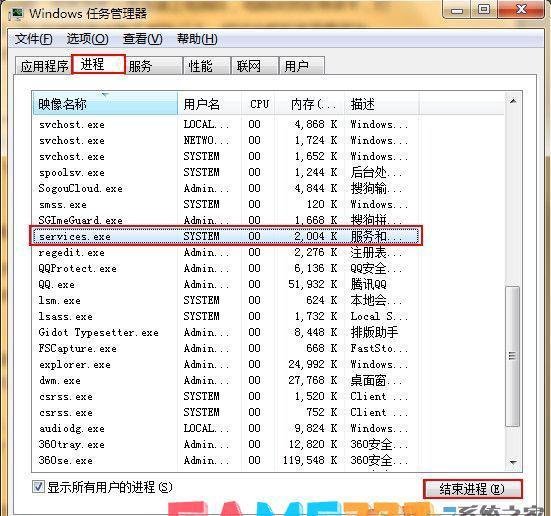The height and width of the screenshot is (516, 551).
Task: Select the regedit.exe process
Action: (x=226, y=252)
